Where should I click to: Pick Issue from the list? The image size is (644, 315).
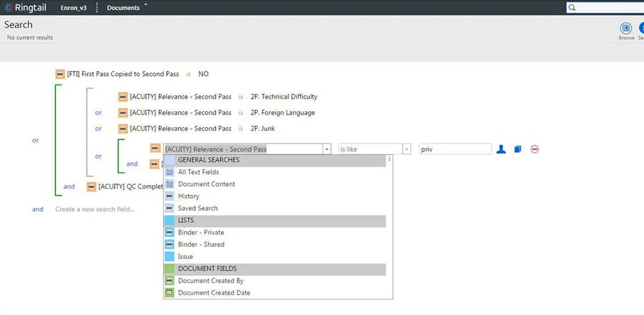click(x=275, y=256)
